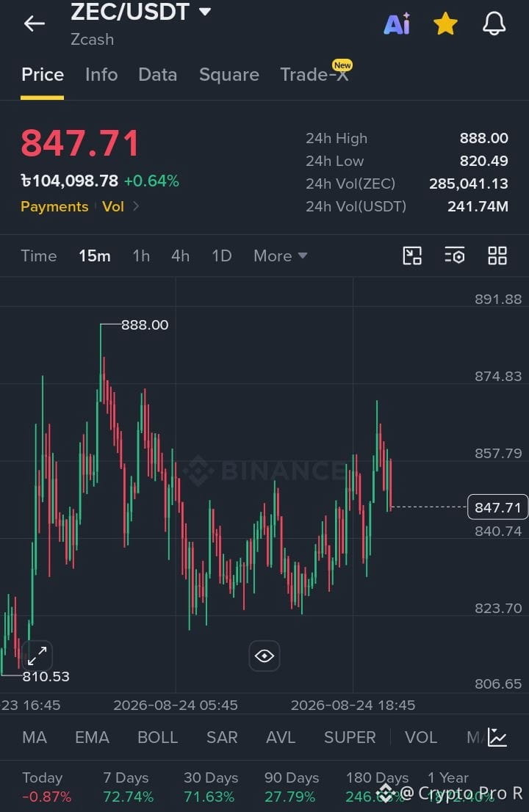Viewport: 529px width, 812px height.
Task: Open the More intervals dropdown
Action: [x=281, y=255]
